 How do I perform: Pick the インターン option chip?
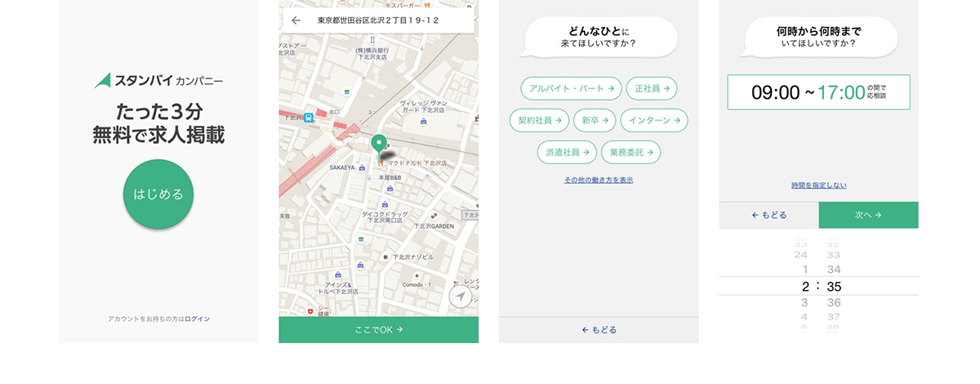click(653, 120)
